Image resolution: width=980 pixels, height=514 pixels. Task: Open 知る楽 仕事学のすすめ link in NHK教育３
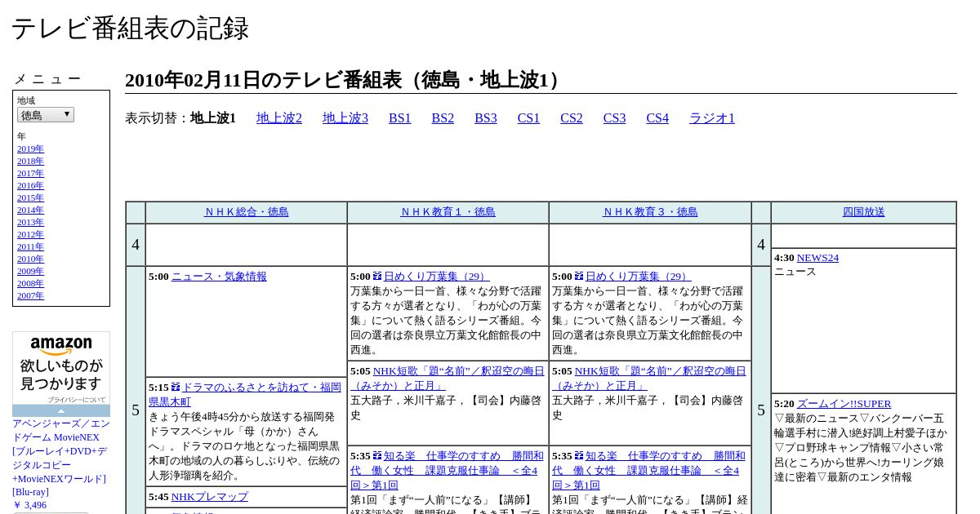click(648, 471)
